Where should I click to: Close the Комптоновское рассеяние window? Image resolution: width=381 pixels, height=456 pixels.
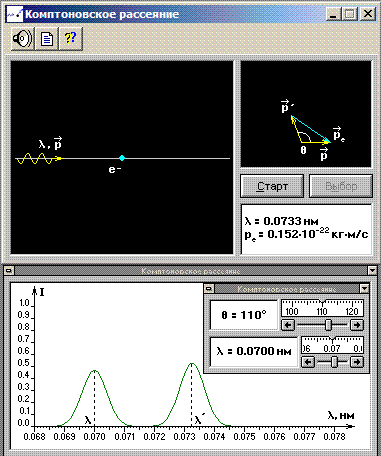pyautogui.click(x=368, y=14)
